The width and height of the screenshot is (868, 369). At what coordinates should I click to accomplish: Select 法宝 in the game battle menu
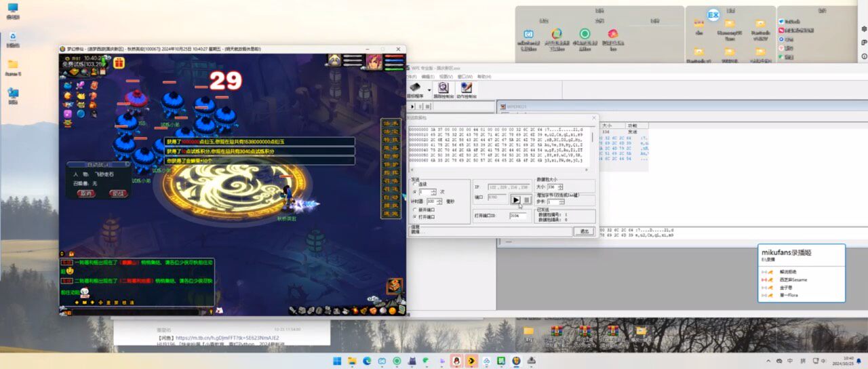390,133
